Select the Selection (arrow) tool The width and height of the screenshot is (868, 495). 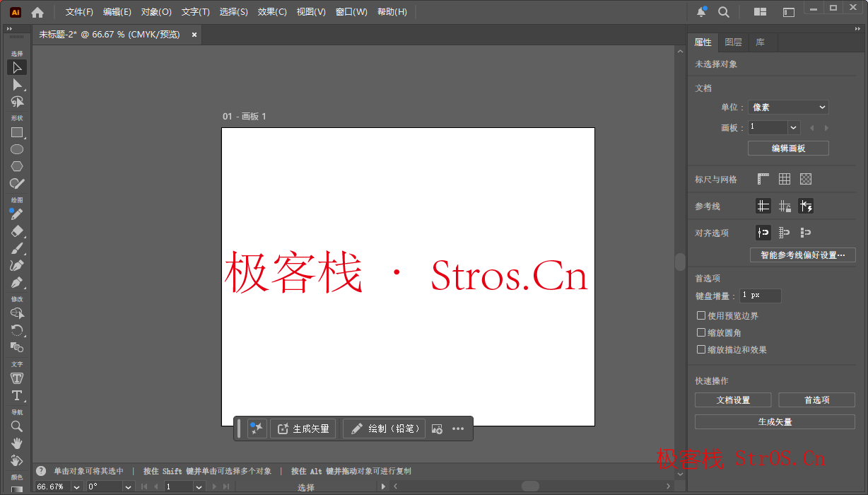tap(17, 67)
